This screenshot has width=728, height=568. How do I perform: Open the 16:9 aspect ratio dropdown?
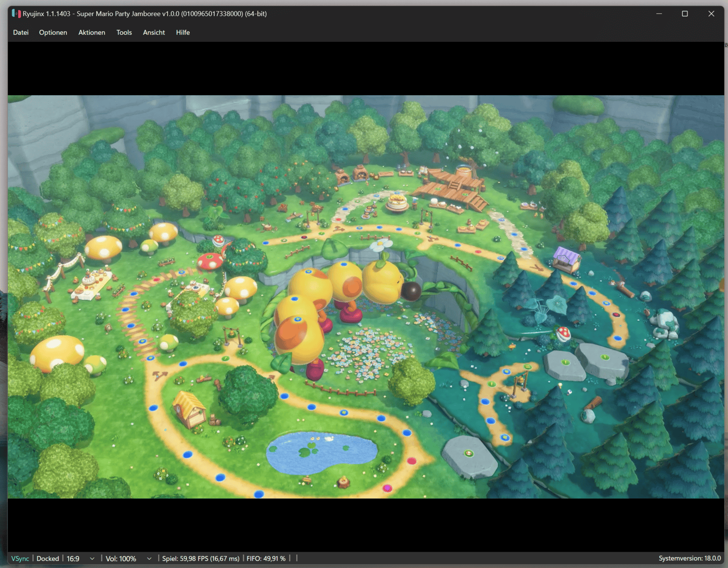(81, 558)
